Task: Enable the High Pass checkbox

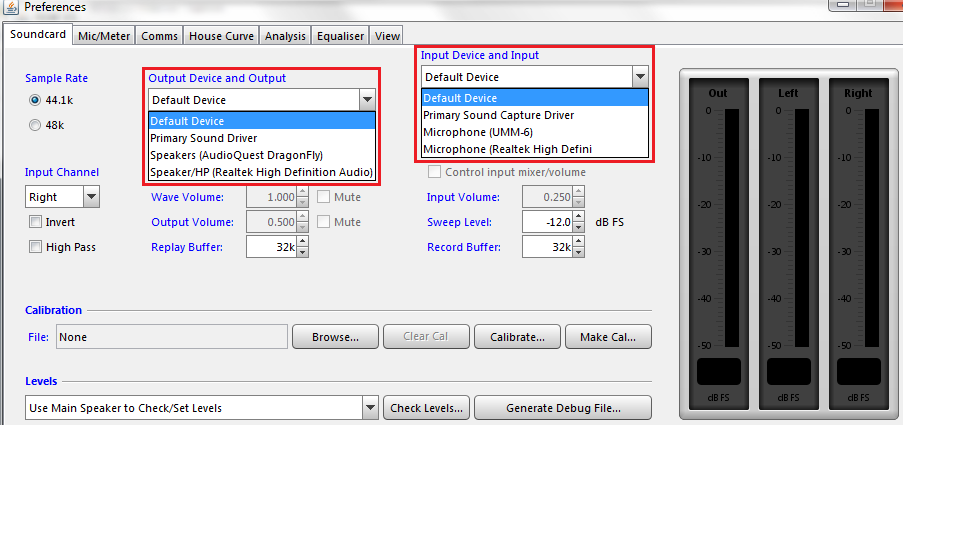Action: click(36, 247)
